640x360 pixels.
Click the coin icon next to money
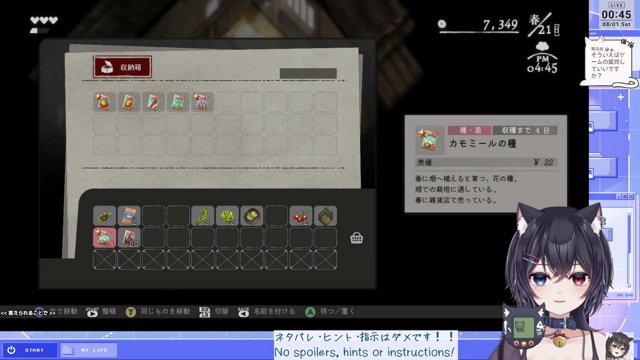pyautogui.click(x=442, y=24)
